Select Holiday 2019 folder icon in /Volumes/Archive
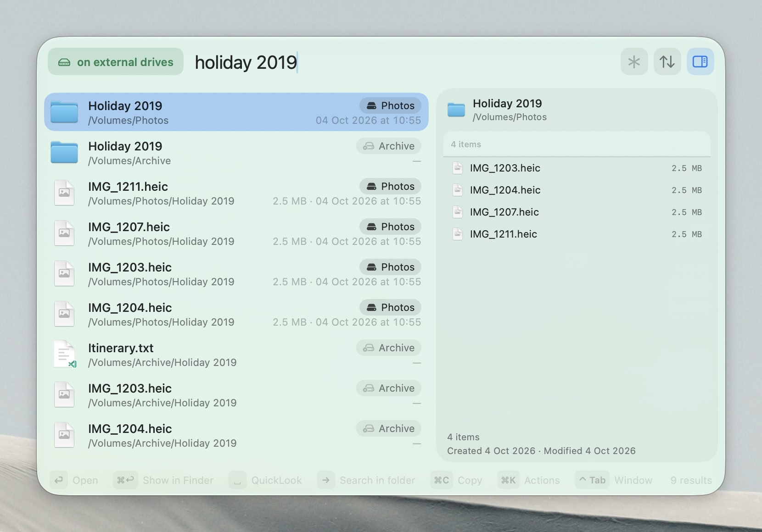 [x=64, y=153]
